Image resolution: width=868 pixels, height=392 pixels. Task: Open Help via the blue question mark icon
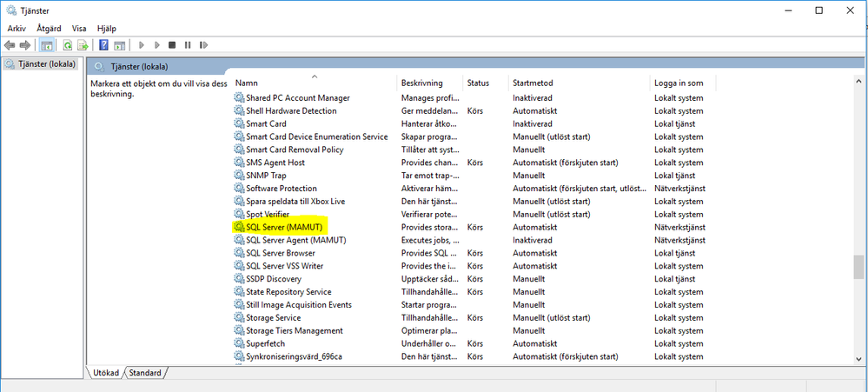point(103,45)
